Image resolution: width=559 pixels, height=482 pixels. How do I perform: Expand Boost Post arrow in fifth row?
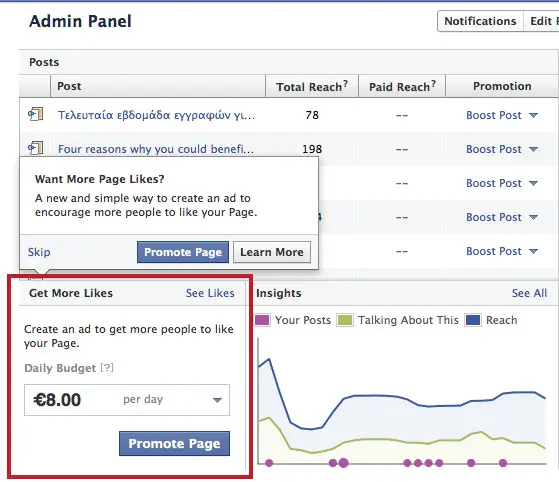point(533,251)
